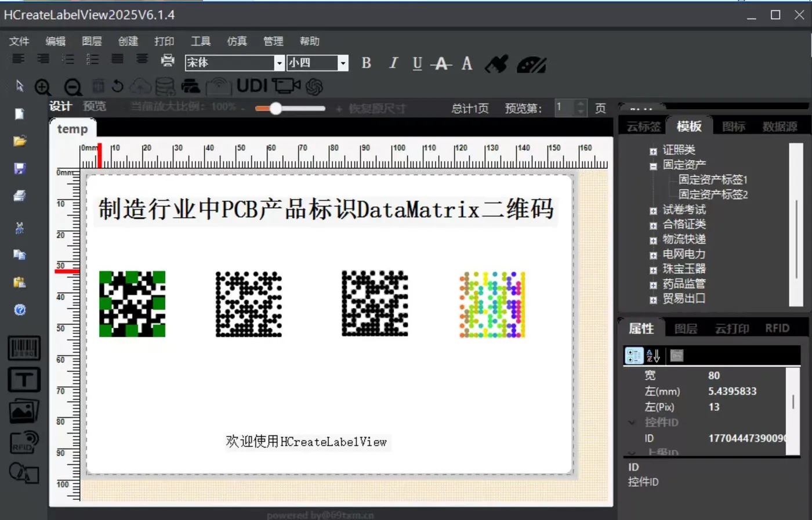Click the AI swirl logo icon
Image resolution: width=812 pixels, height=520 pixels.
point(314,86)
